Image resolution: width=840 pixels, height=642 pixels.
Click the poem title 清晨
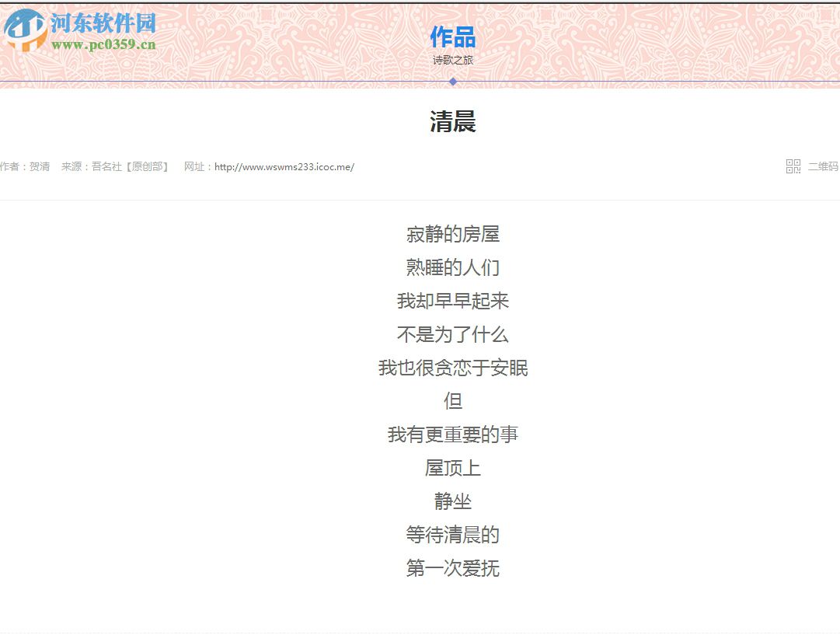tap(453, 123)
